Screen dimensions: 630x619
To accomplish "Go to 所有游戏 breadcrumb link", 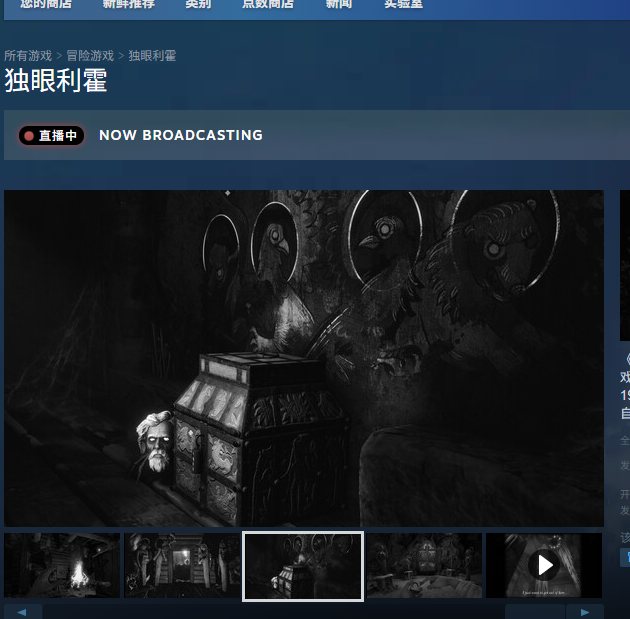I will point(28,55).
